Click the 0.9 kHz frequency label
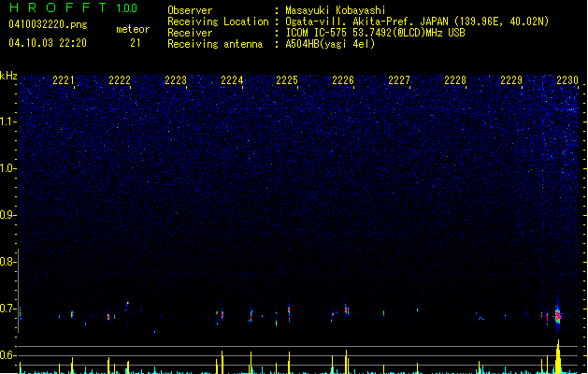Image resolution: width=588 pixels, height=374 pixels. 7,215
